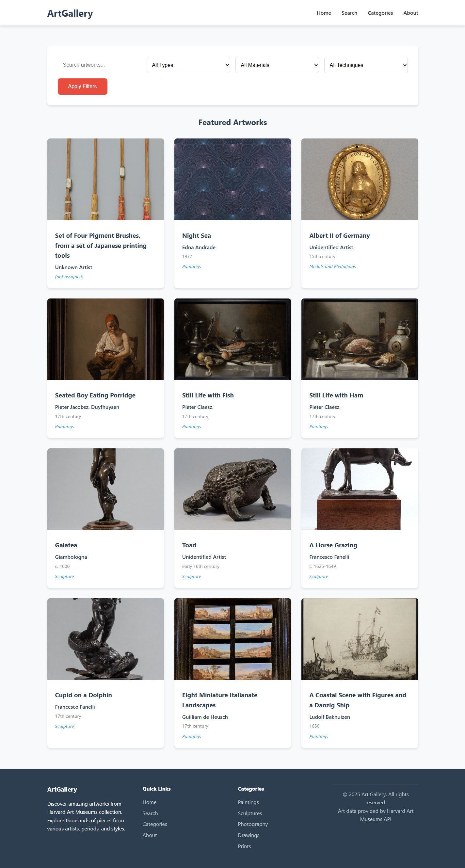The height and width of the screenshot is (868, 465).
Task: Open the All Techniques filter dropdown
Action: (366, 65)
